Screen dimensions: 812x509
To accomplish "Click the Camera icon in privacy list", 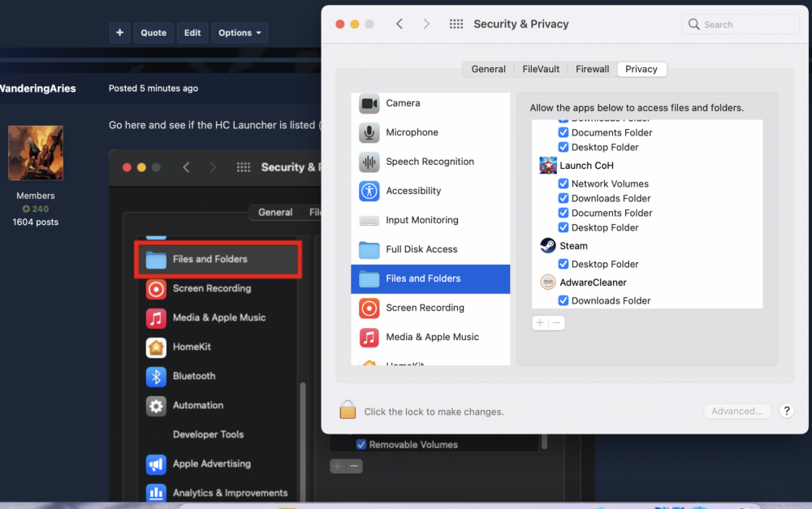I will point(369,104).
